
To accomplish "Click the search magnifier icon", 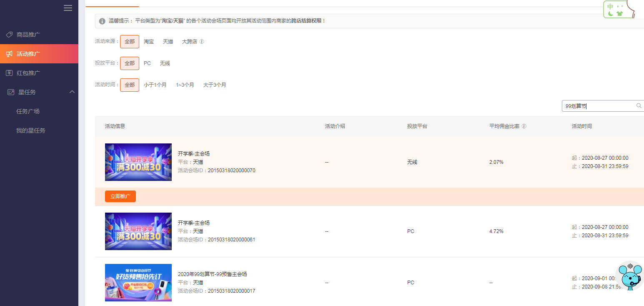I will (639, 106).
